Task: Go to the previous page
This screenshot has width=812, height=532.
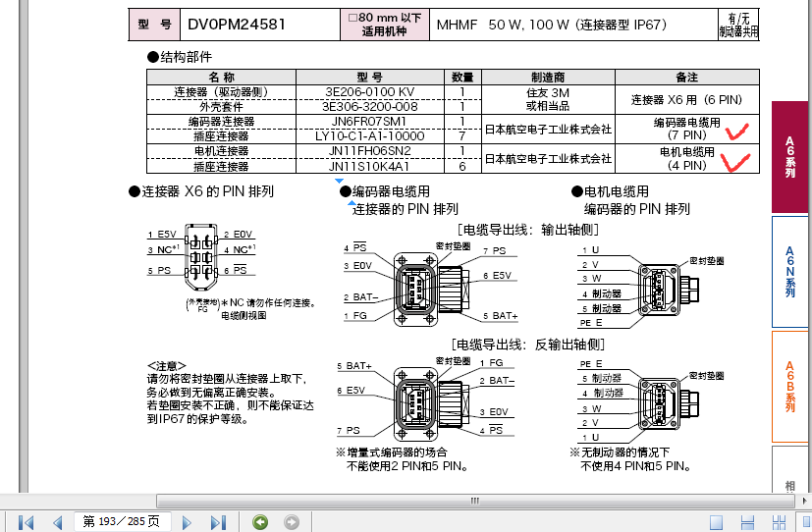Action: [57, 521]
